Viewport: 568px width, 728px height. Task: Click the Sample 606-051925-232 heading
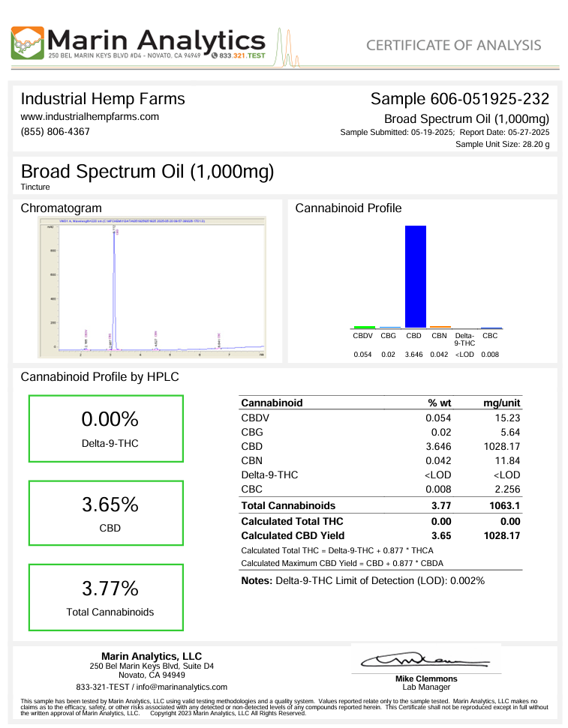tap(460, 99)
